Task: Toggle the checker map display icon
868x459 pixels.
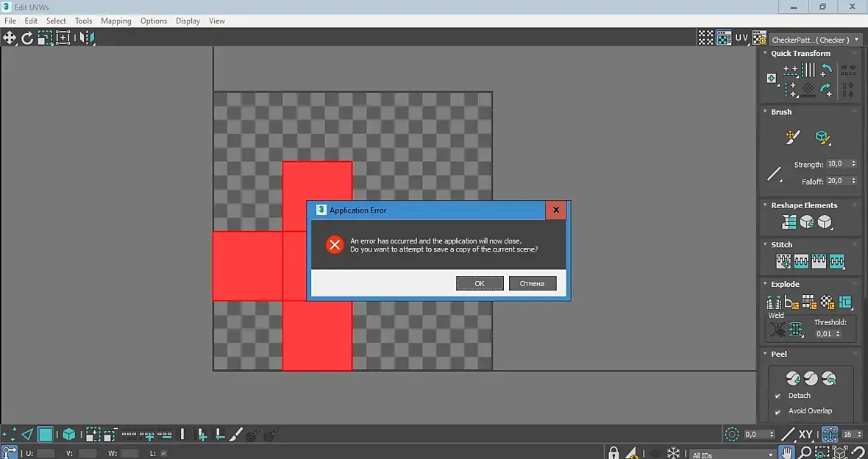Action: coord(724,38)
